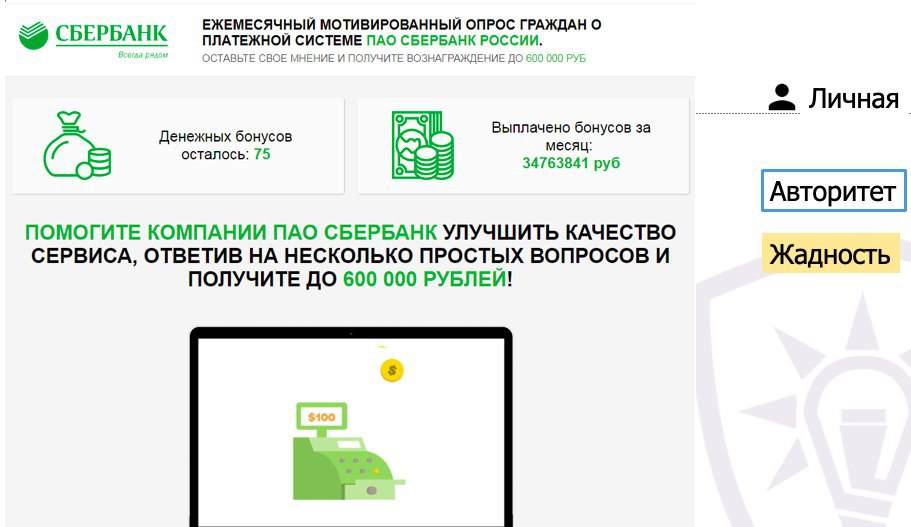Click the gold dollar coin in laptop
The height and width of the screenshot is (527, 911).
[392, 370]
